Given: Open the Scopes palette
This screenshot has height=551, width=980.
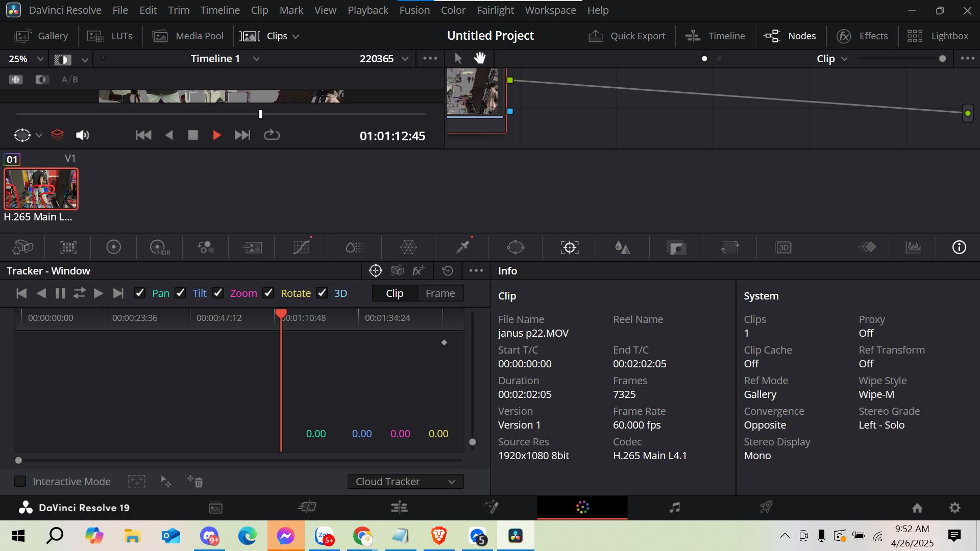Looking at the screenshot, I should pyautogui.click(x=913, y=247).
